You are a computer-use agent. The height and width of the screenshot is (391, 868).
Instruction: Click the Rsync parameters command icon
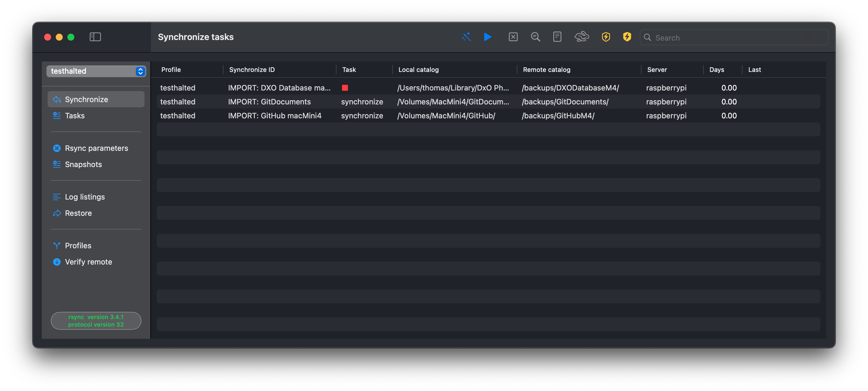(57, 148)
